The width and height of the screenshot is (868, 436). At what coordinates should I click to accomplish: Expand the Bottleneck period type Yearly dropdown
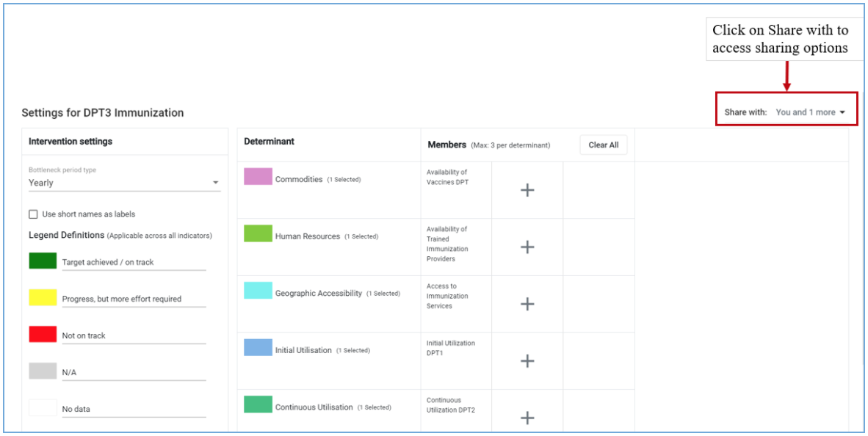pyautogui.click(x=125, y=183)
